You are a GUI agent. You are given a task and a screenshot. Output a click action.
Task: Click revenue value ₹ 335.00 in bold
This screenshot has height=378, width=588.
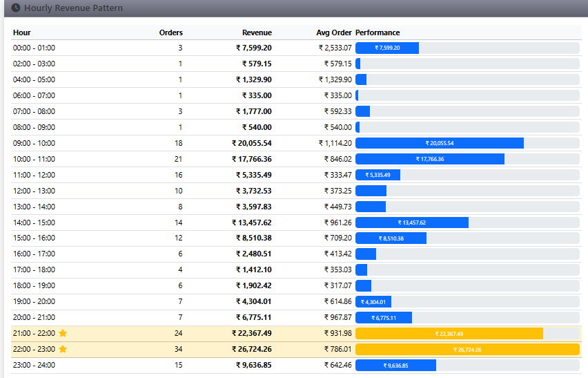point(257,95)
